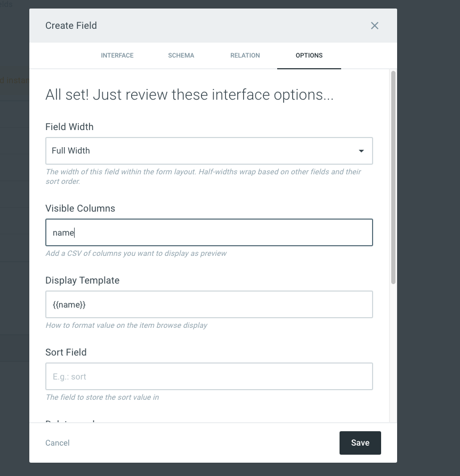Switch to the Interface tab
This screenshot has height=476, width=460.
click(x=117, y=55)
